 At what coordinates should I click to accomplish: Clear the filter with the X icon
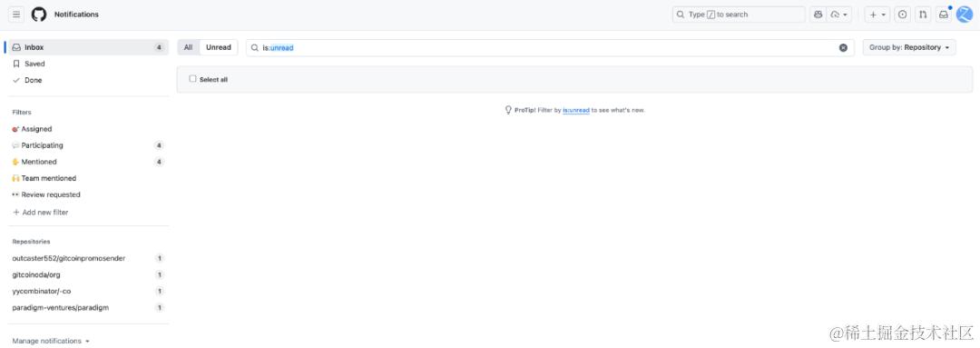click(x=843, y=47)
